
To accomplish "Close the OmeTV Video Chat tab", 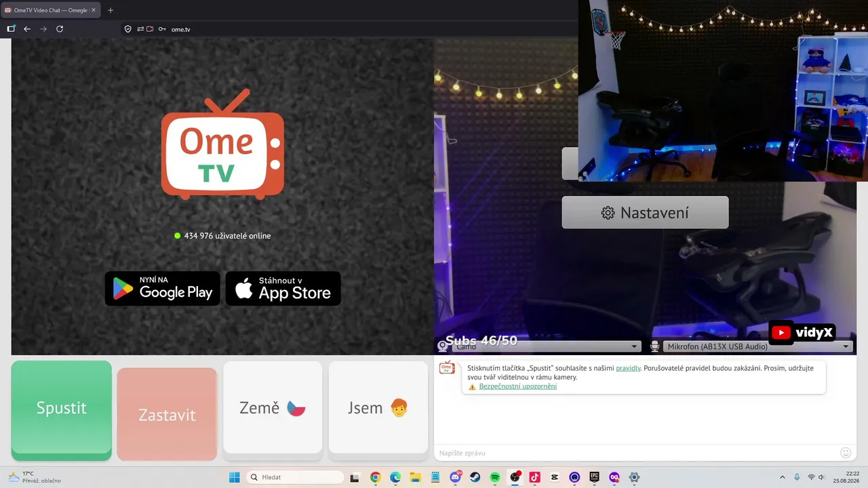I will [94, 10].
